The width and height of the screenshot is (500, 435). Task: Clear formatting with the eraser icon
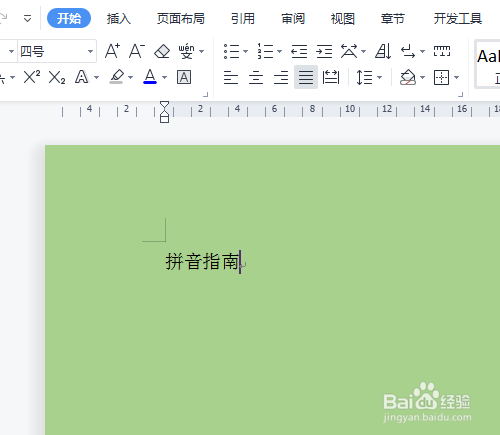(162, 51)
